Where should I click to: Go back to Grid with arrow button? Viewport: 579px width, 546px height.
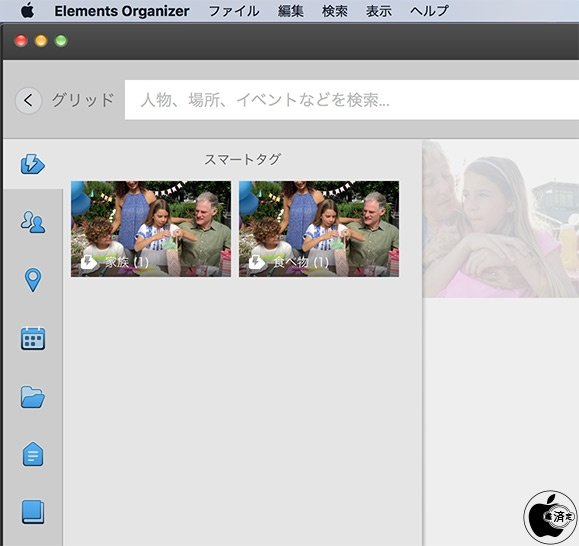28,100
